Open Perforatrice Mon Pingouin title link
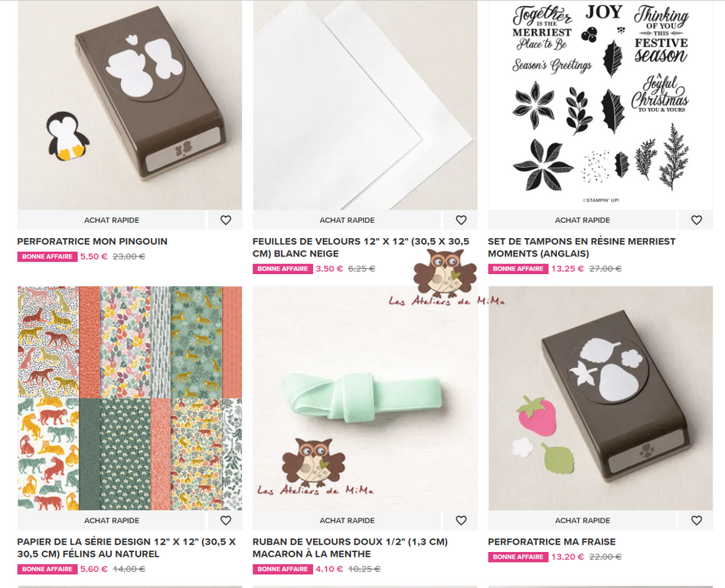This screenshot has width=725, height=588. pos(92,241)
